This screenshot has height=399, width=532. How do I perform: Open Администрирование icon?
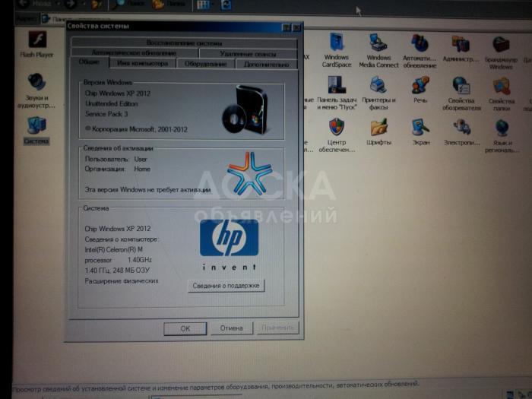click(x=461, y=49)
